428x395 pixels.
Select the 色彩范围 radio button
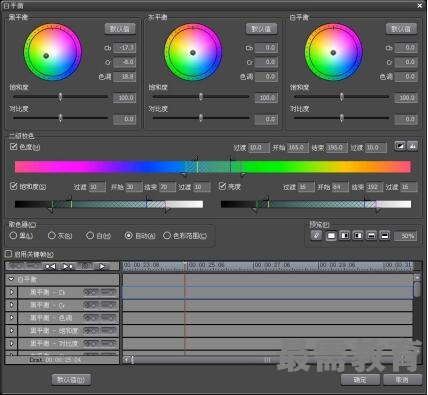click(x=167, y=235)
